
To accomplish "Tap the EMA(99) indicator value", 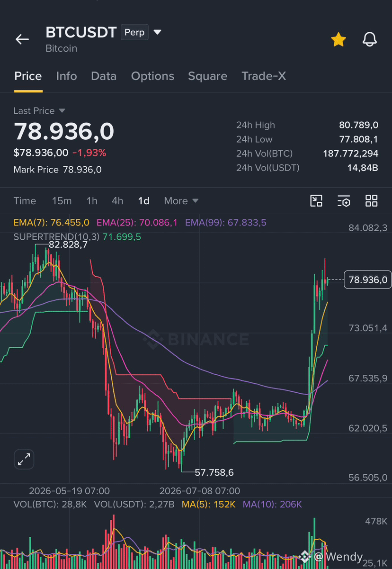I will click(x=226, y=223).
